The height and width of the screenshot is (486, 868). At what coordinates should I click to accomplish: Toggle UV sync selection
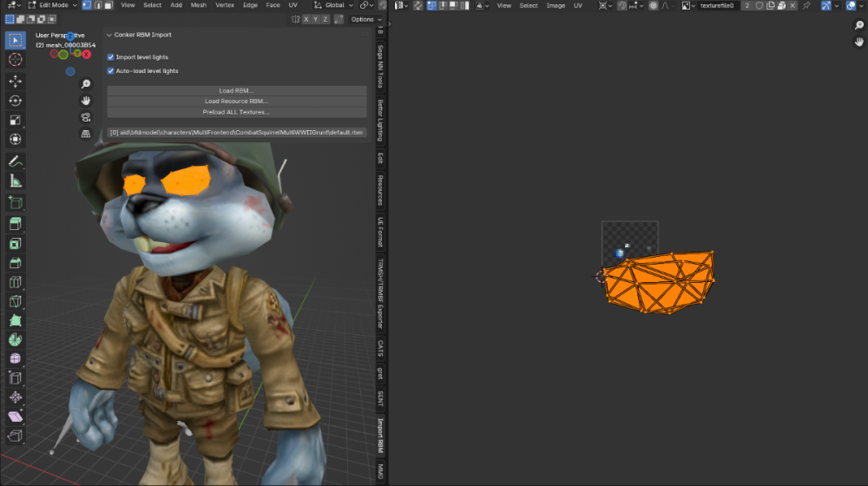[x=418, y=5]
